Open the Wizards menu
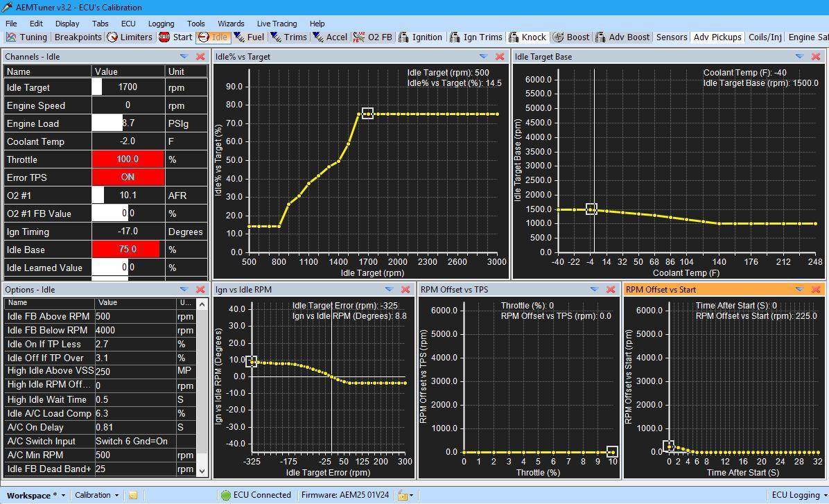This screenshot has width=829, height=504. pos(231,24)
